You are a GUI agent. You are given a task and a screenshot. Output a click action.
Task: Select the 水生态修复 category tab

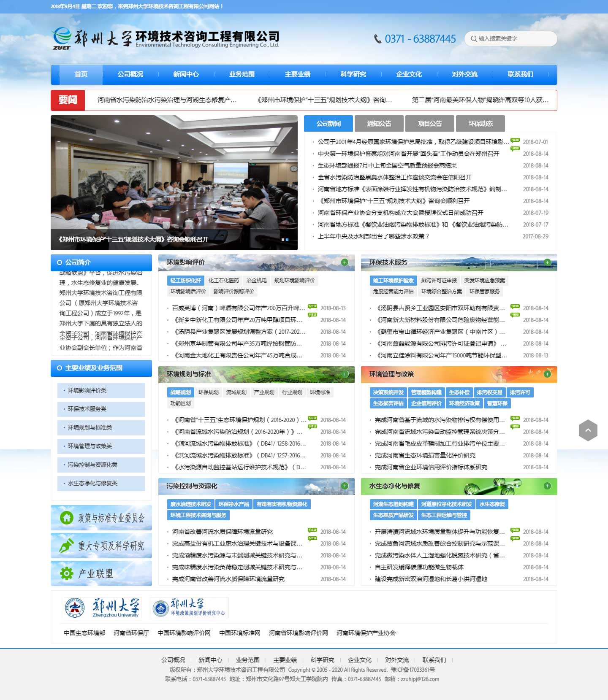coord(492,504)
